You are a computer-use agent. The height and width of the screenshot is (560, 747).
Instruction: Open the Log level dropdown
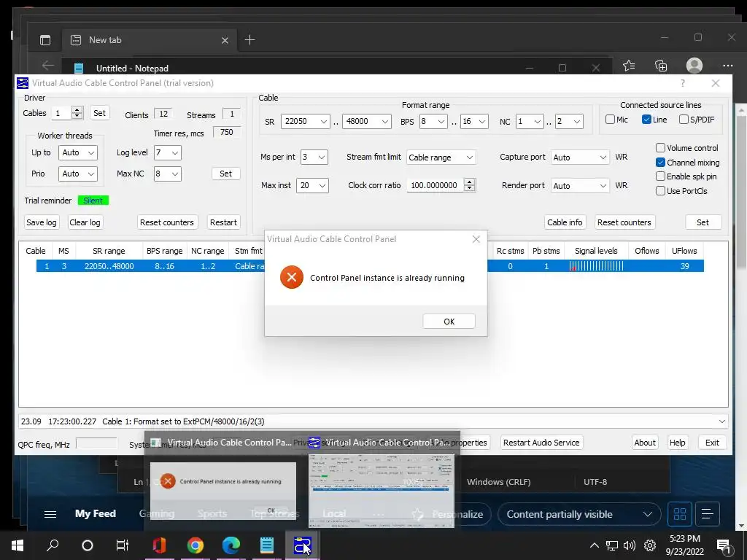[x=167, y=153]
